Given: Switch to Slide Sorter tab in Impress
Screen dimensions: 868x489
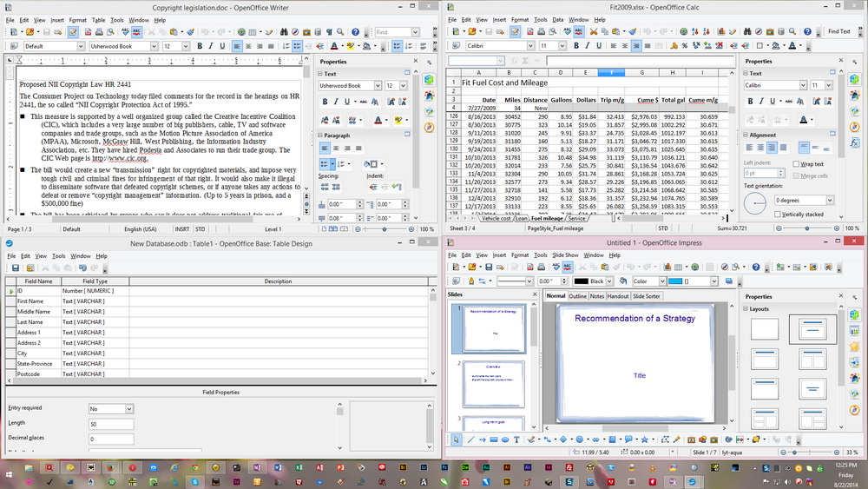Looking at the screenshot, I should [x=646, y=296].
